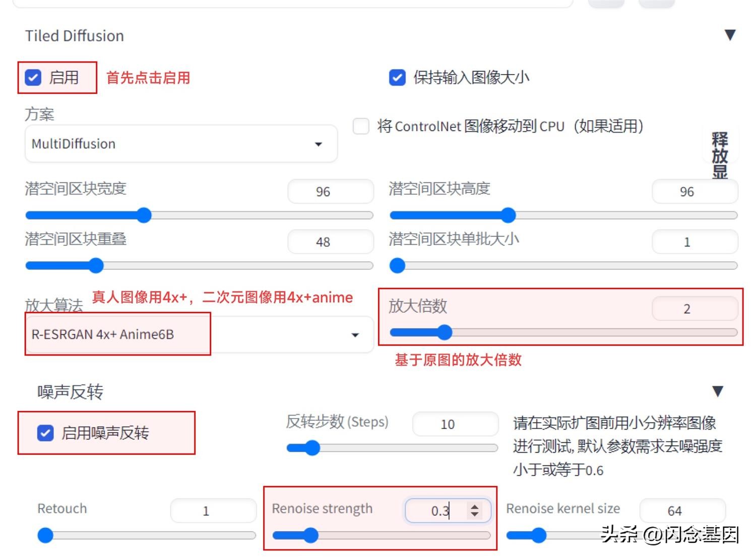Select the 潜空间区块宽度 value field showing 96
The height and width of the screenshot is (560, 756).
coord(330,191)
